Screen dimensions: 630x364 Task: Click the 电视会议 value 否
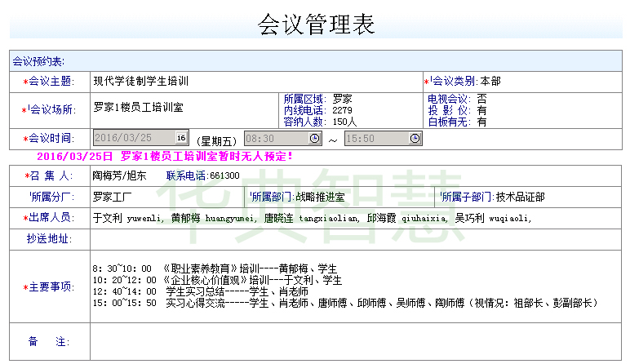point(481,99)
